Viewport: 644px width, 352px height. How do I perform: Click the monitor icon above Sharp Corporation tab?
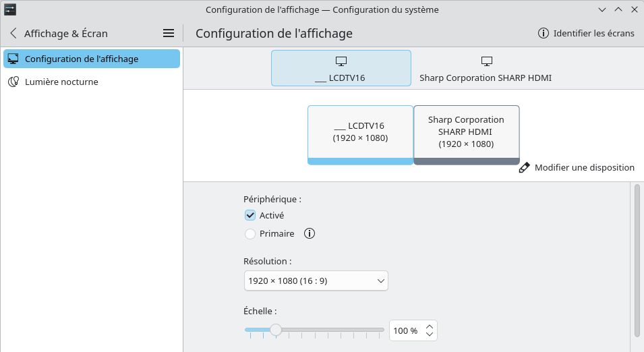tap(486, 61)
